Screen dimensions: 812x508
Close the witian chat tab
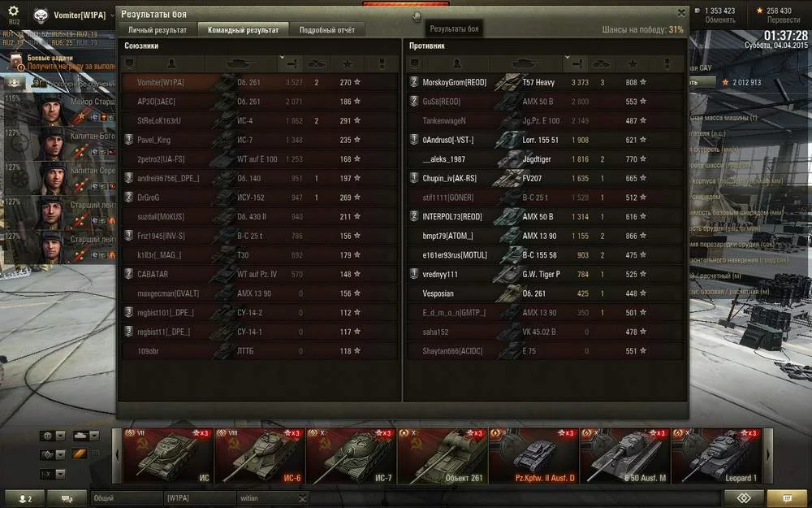click(x=303, y=498)
